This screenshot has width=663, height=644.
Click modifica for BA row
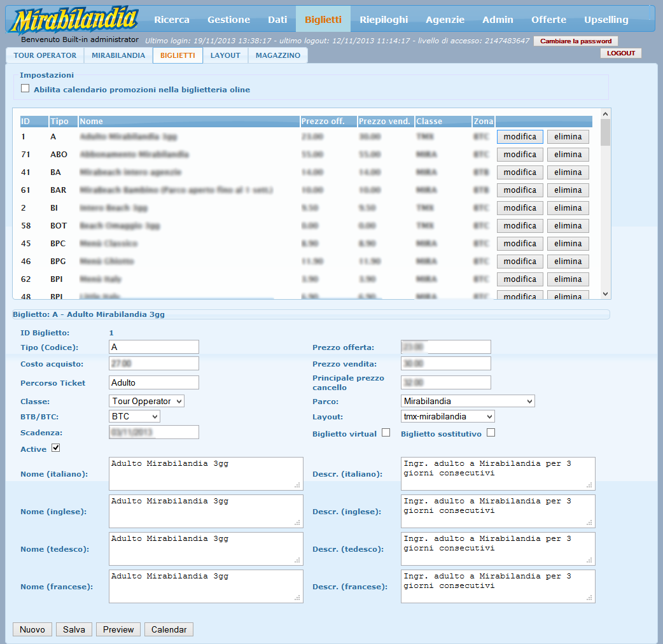pos(520,172)
